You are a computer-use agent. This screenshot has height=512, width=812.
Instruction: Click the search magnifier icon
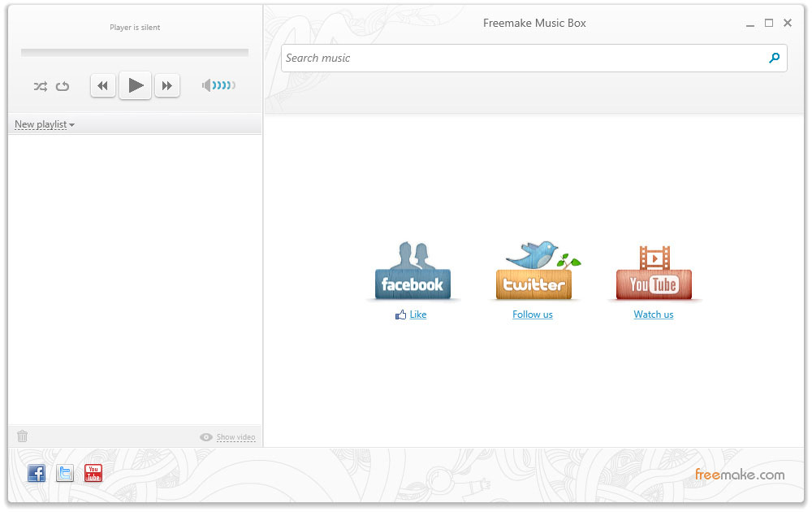point(774,58)
